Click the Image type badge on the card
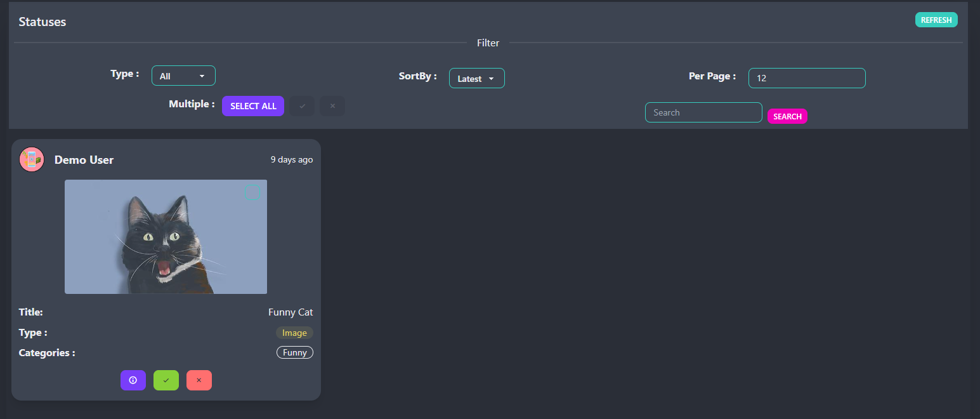 [294, 332]
